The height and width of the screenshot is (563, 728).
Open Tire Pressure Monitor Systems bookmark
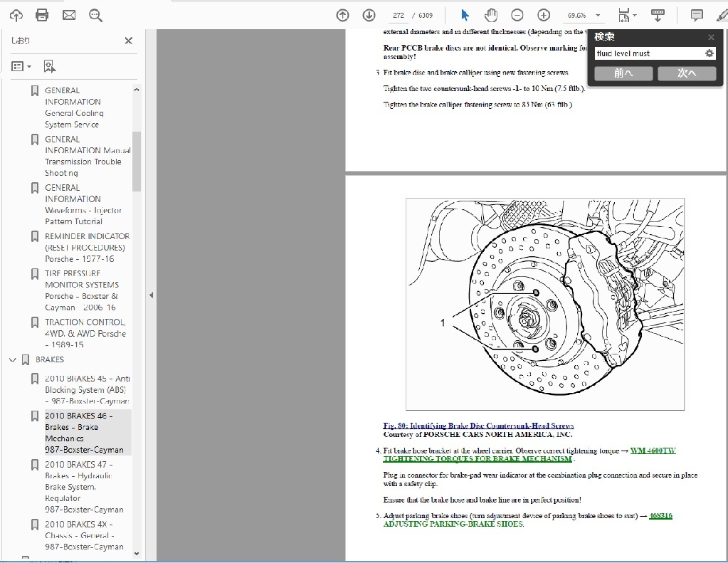pos(82,290)
